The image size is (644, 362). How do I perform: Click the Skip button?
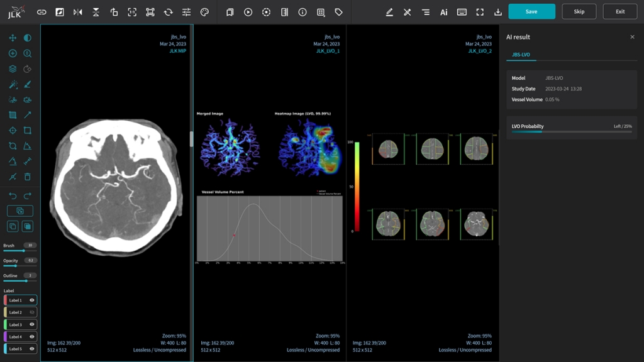(x=579, y=11)
